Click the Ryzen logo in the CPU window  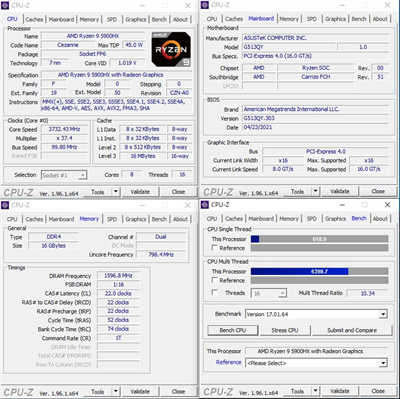click(171, 49)
